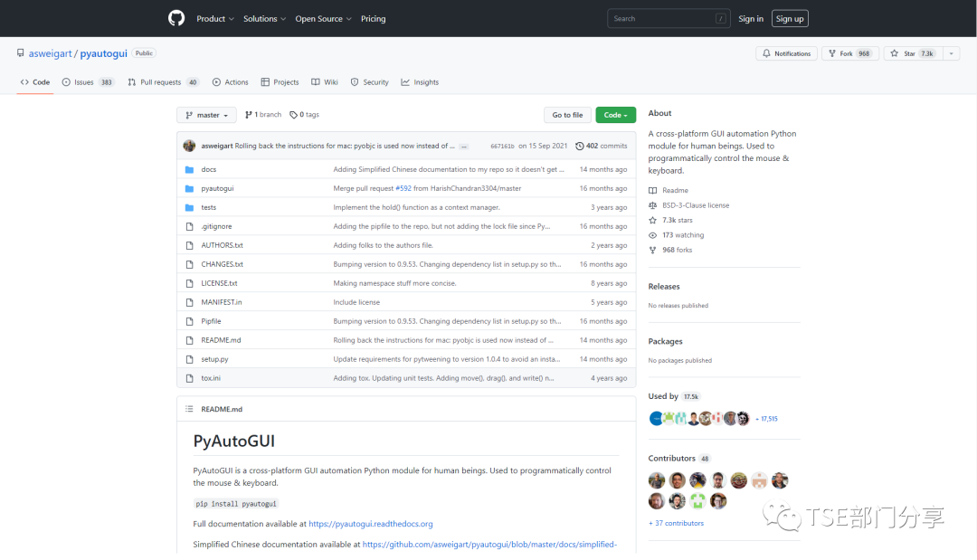977x560 pixels.
Task: Click the commit history clock icon
Action: (x=580, y=146)
